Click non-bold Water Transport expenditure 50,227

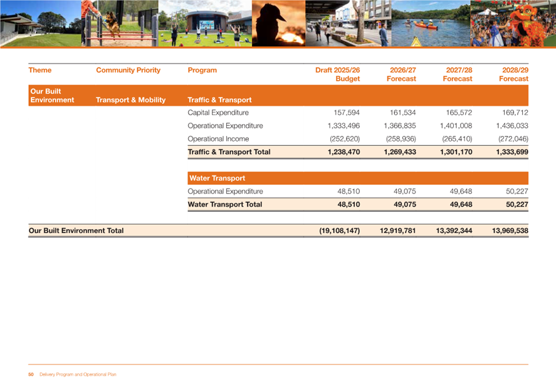tap(517, 191)
